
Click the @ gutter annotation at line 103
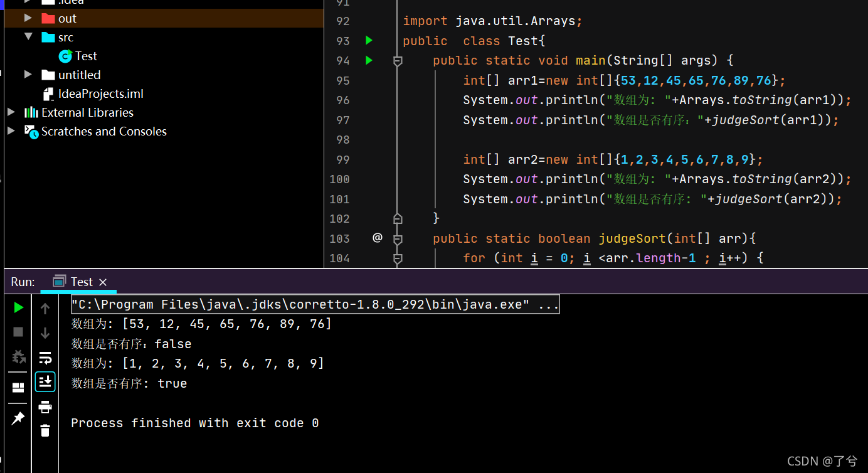click(377, 238)
